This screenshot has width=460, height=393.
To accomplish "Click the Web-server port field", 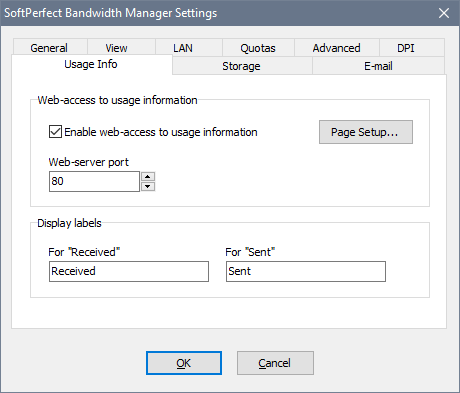I will tap(94, 181).
